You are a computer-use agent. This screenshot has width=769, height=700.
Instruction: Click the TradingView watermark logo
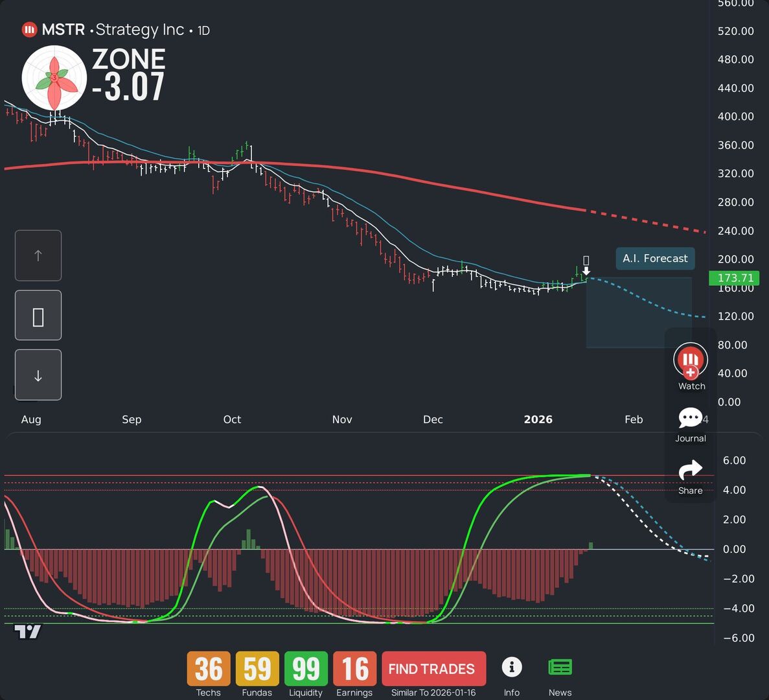(x=29, y=631)
